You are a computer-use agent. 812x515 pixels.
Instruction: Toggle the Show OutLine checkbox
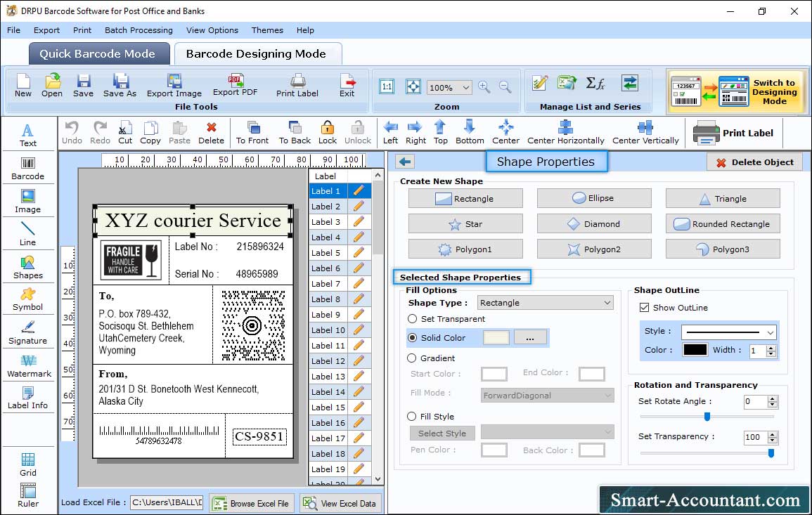pos(644,308)
